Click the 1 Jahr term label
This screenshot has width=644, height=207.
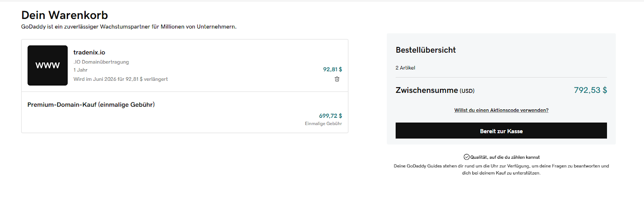(80, 70)
